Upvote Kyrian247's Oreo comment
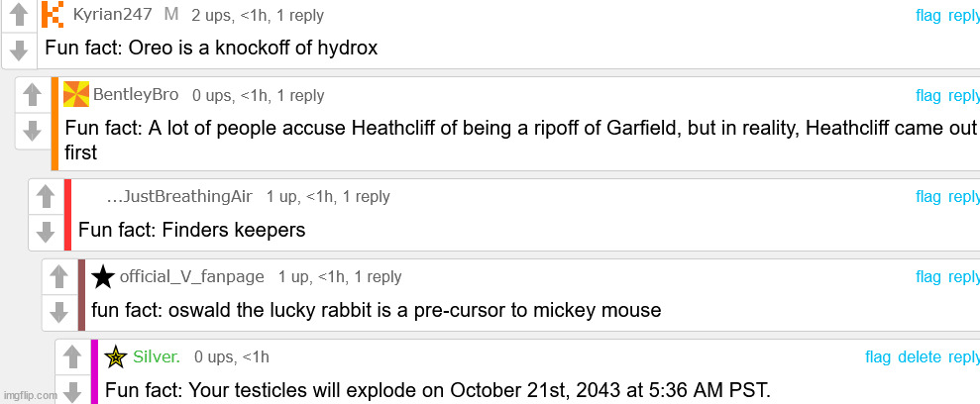Screen dimensions: 980x404 pyautogui.click(x=18, y=15)
